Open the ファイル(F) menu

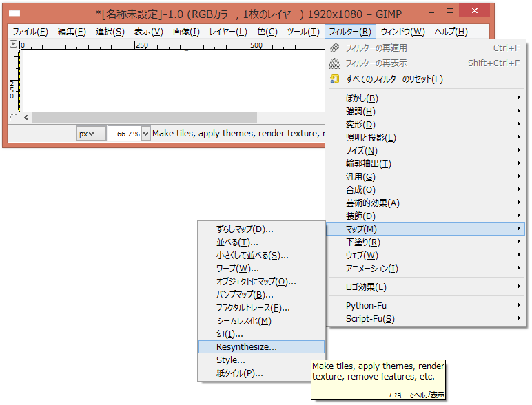click(x=30, y=32)
